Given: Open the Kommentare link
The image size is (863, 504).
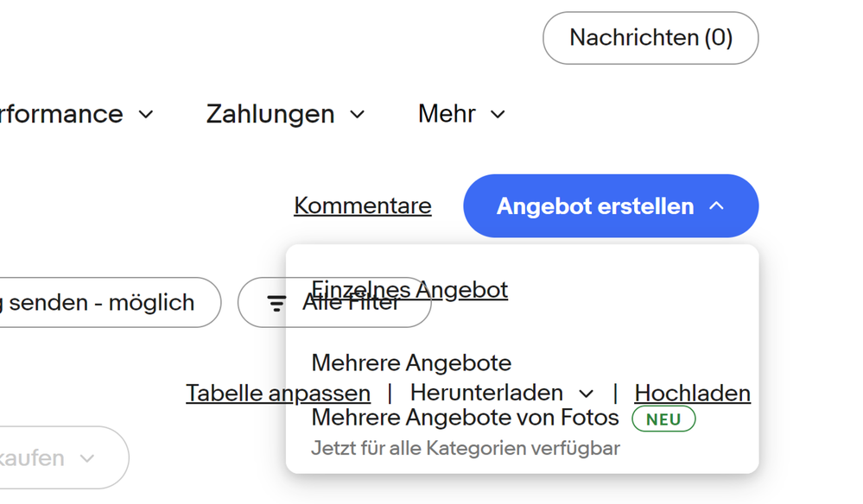Looking at the screenshot, I should pyautogui.click(x=362, y=205).
